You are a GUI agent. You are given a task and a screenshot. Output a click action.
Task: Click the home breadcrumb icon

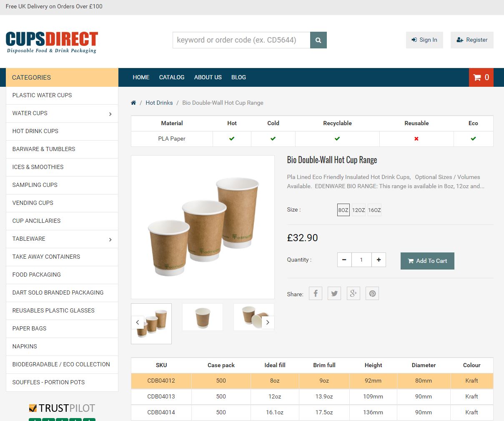click(x=133, y=103)
